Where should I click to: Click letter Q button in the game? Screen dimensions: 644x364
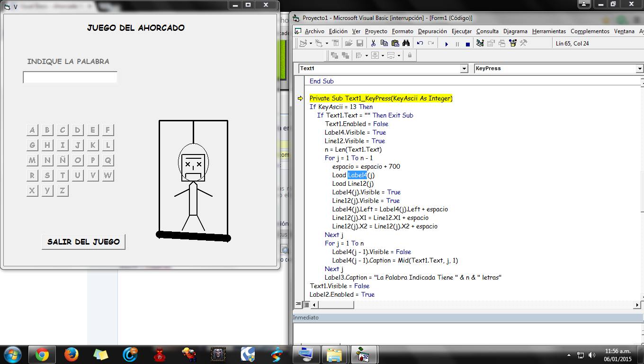click(108, 161)
